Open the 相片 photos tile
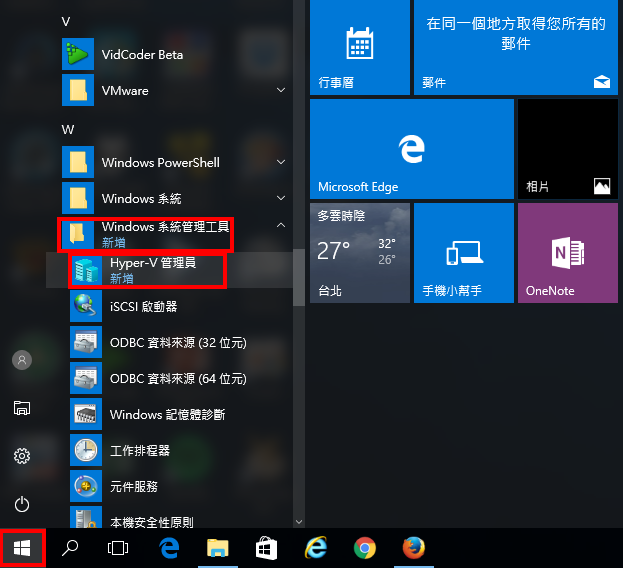Viewport: 623px width, 568px height. tap(568, 149)
